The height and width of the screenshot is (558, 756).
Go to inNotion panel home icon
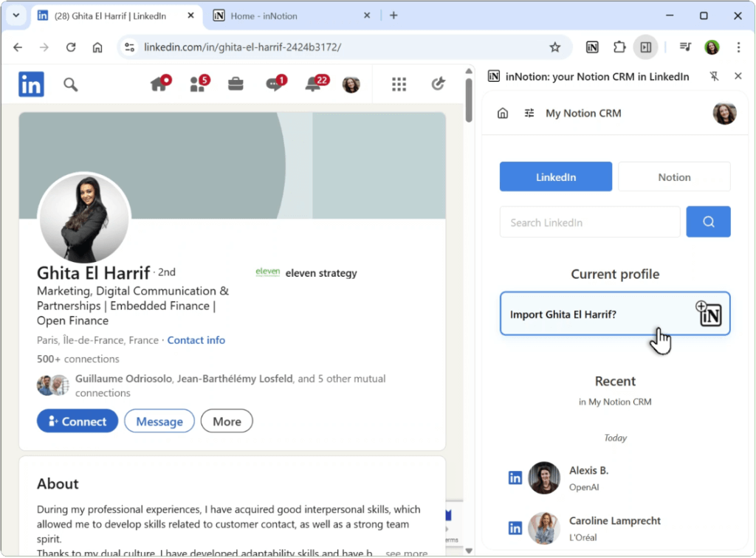(502, 113)
